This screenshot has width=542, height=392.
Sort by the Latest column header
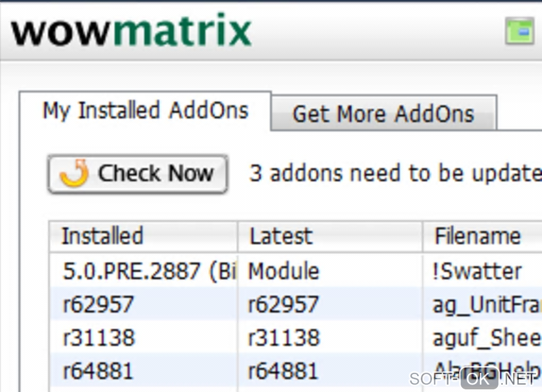click(x=330, y=236)
